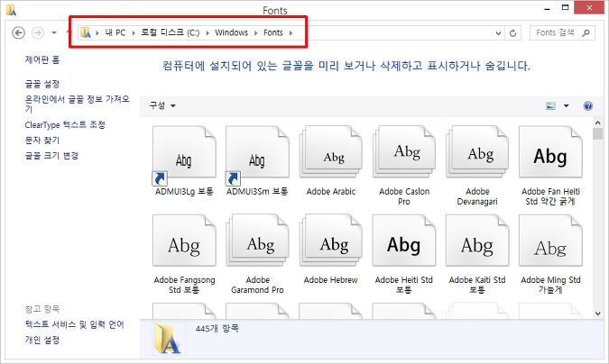Select 내 PC in the address path
Viewport: 609px width, 364px height.
point(115,32)
